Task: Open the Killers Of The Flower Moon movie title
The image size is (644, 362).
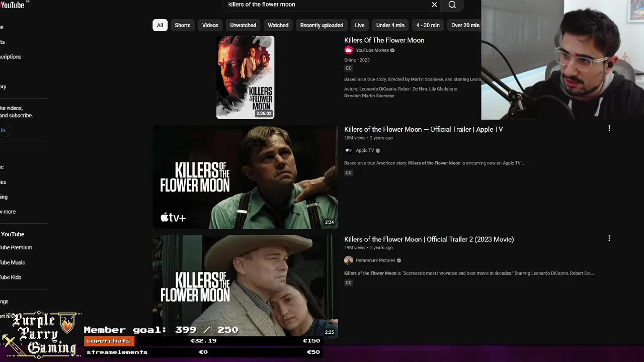Action: (384, 40)
